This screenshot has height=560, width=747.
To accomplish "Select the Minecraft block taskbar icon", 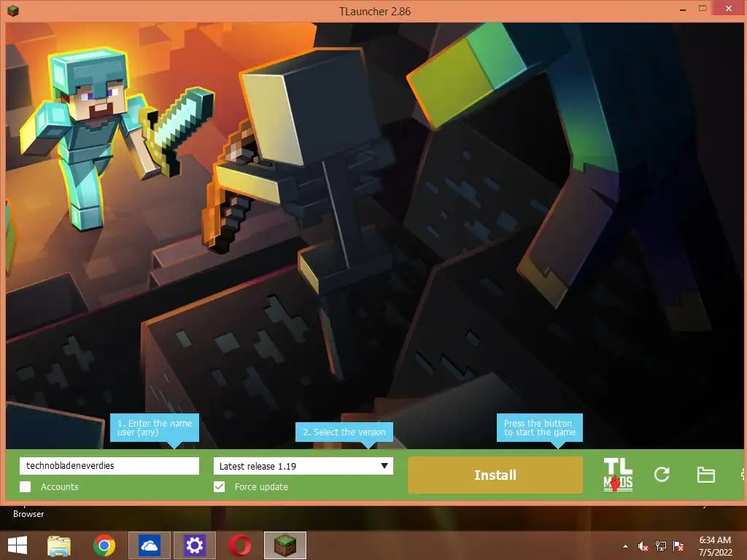I will click(x=285, y=545).
